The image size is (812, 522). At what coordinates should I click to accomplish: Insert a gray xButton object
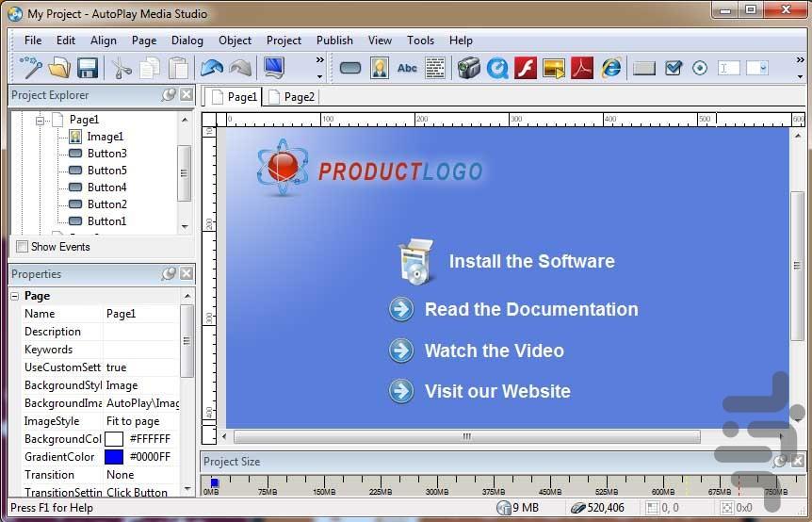pyautogui.click(x=644, y=68)
